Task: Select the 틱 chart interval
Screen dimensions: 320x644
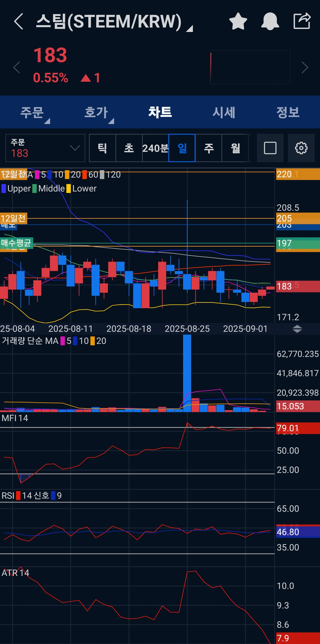Action: point(102,148)
